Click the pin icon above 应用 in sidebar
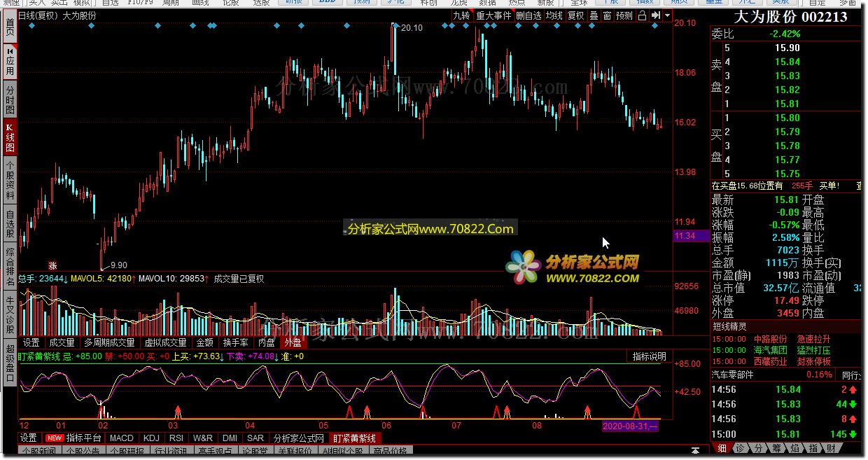The height and width of the screenshot is (460, 868). [x=10, y=51]
